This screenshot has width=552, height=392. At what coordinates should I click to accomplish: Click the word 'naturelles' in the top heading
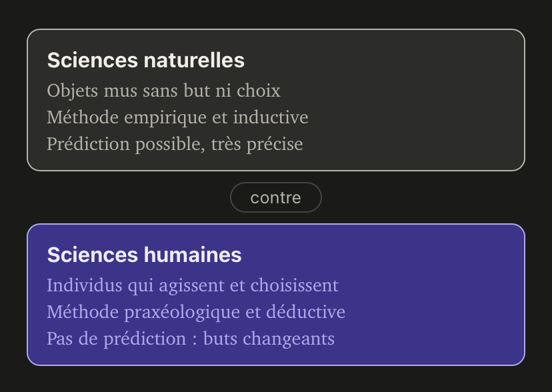[194, 60]
